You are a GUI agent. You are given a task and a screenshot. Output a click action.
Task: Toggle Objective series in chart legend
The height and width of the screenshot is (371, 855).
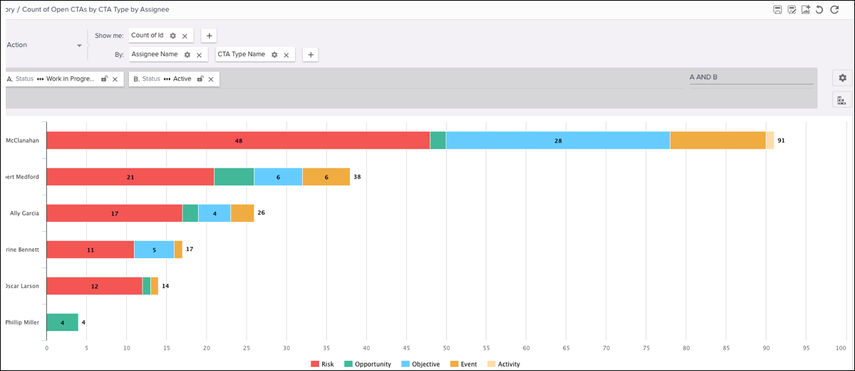(x=420, y=364)
